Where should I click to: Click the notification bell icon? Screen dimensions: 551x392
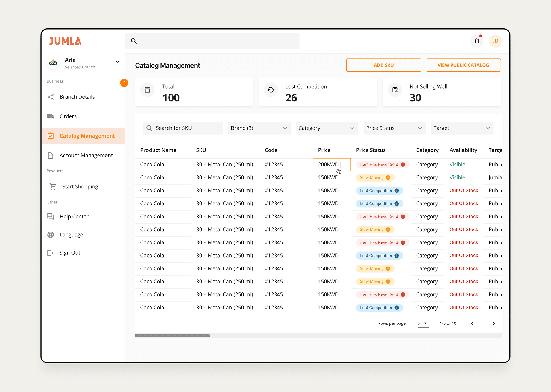pos(477,41)
